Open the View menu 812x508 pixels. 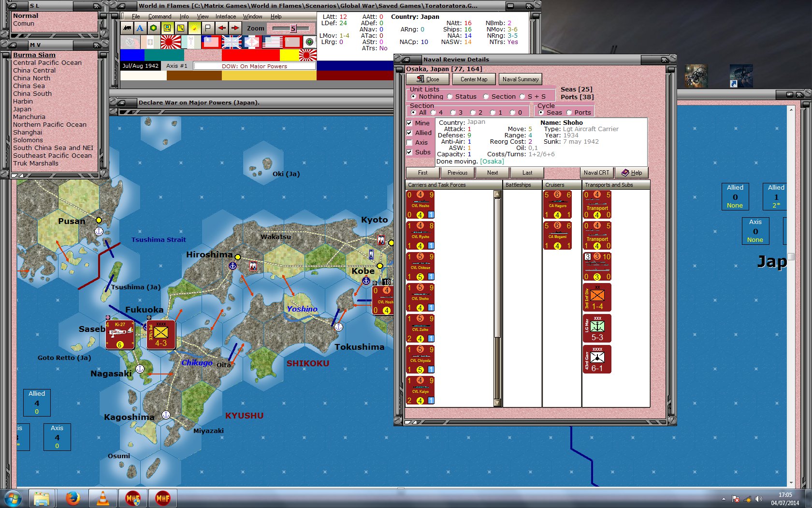click(x=203, y=16)
